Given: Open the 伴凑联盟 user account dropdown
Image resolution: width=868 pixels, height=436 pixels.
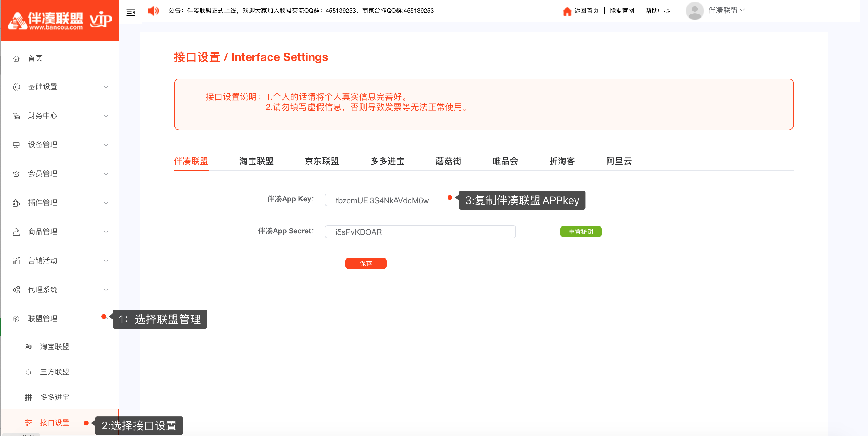Looking at the screenshot, I should click(726, 11).
